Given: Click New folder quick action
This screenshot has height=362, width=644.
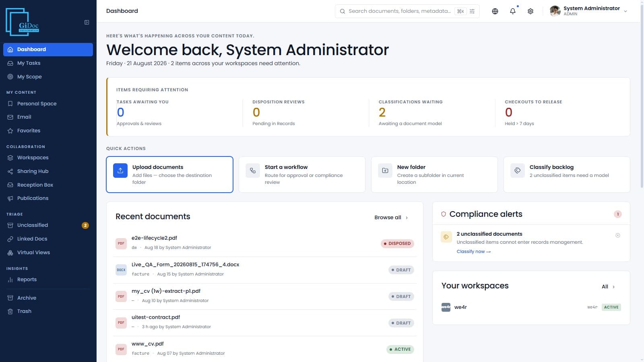Looking at the screenshot, I should 434,175.
